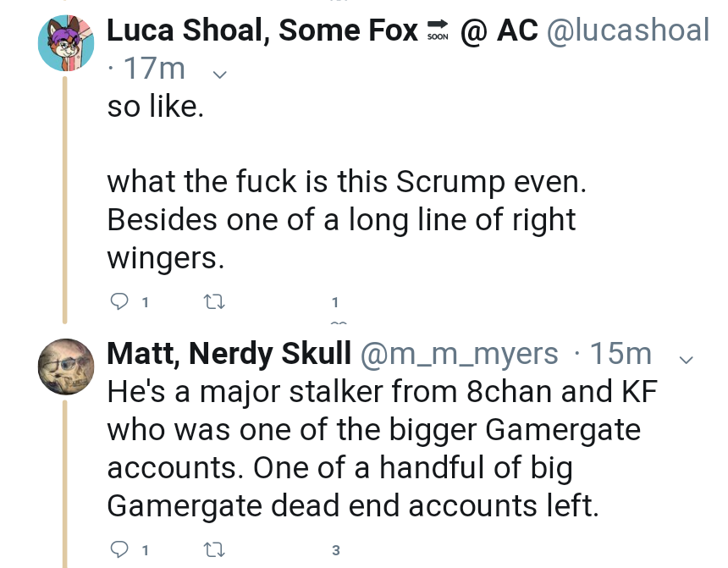The height and width of the screenshot is (568, 728).
Task: Click reply count 1 under Matt's tweet
Action: [x=146, y=550]
